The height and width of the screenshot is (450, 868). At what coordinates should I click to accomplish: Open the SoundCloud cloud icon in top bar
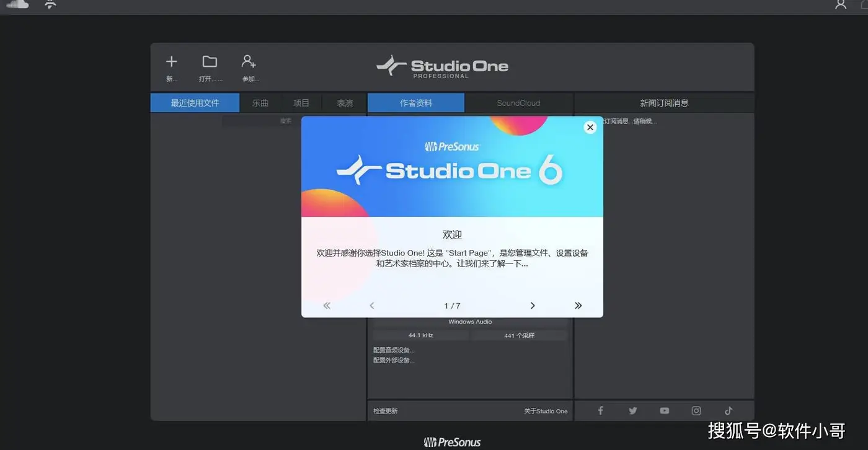(17, 4)
